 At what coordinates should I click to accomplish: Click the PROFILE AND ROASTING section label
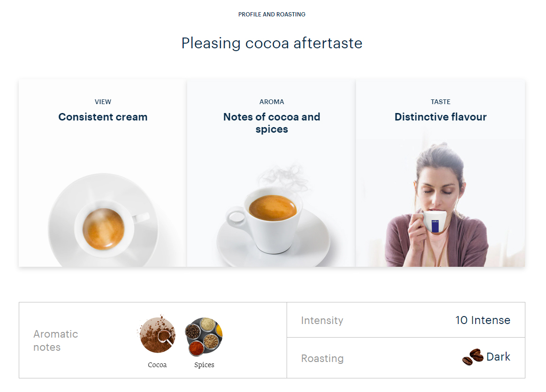click(272, 15)
